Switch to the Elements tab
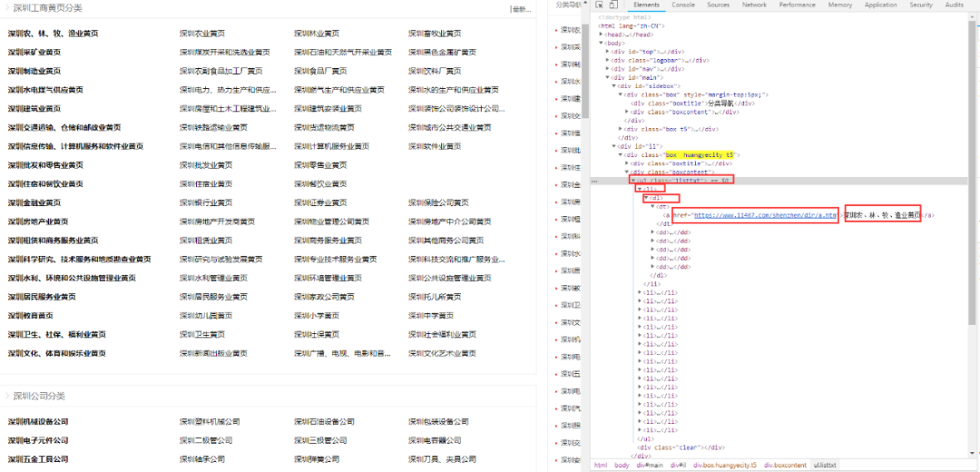The image size is (980, 472). (646, 5)
